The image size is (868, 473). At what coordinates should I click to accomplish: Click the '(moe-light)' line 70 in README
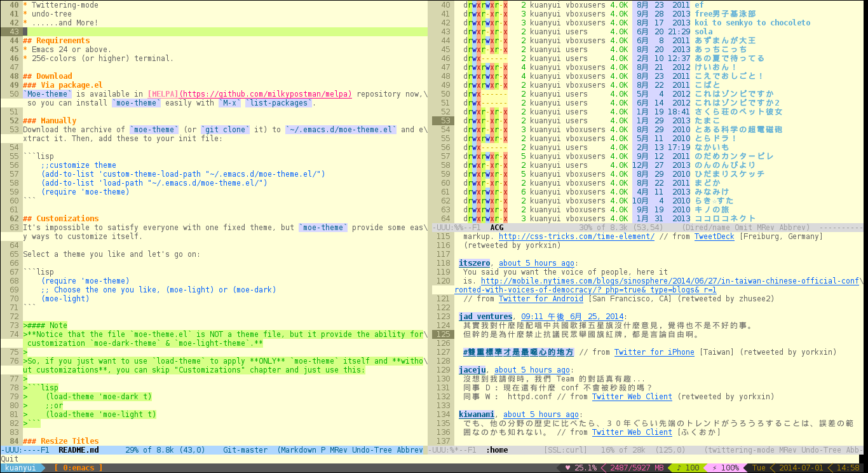pyautogui.click(x=65, y=299)
